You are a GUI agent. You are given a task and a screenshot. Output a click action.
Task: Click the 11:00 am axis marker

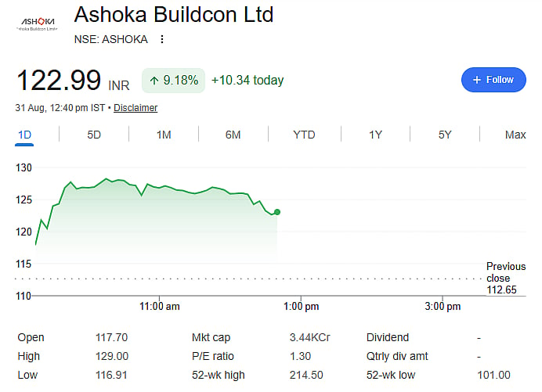pyautogui.click(x=160, y=307)
